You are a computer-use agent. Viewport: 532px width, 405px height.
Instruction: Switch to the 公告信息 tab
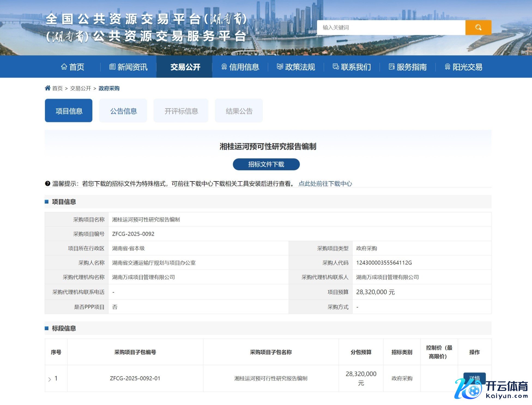click(x=123, y=111)
